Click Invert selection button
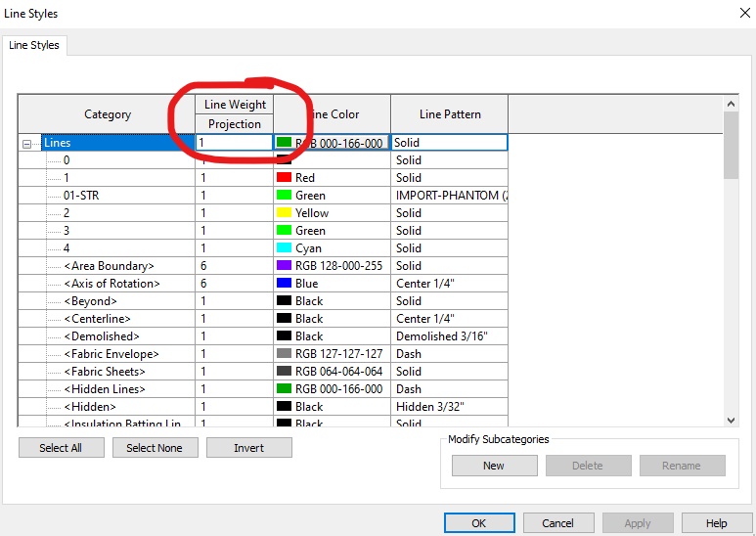The height and width of the screenshot is (536, 756). pyautogui.click(x=248, y=448)
